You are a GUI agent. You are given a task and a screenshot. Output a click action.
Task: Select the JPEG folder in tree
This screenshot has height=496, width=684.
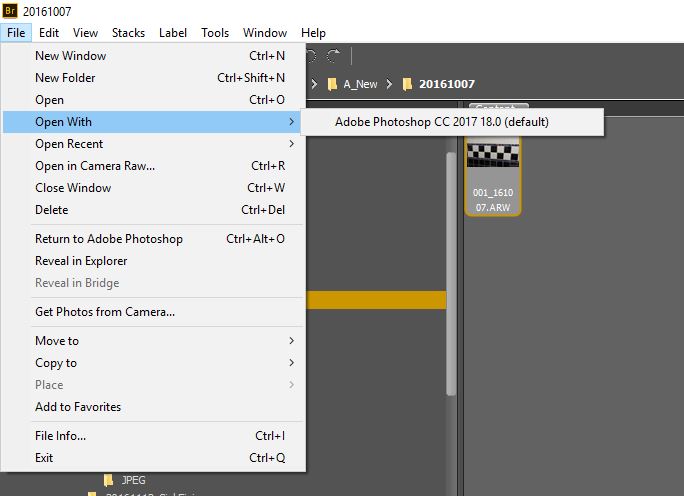click(x=133, y=480)
